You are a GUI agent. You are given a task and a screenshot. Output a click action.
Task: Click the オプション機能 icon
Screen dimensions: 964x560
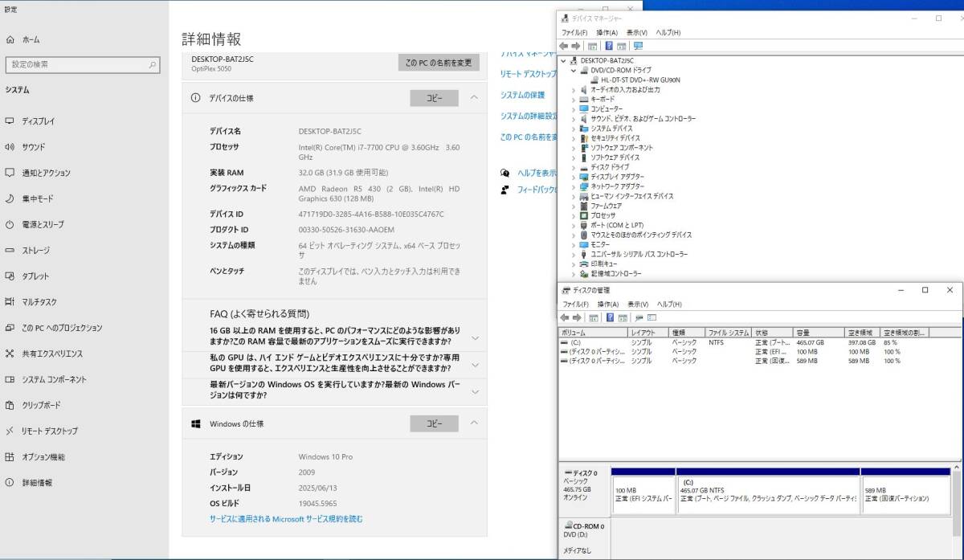[x=10, y=457]
